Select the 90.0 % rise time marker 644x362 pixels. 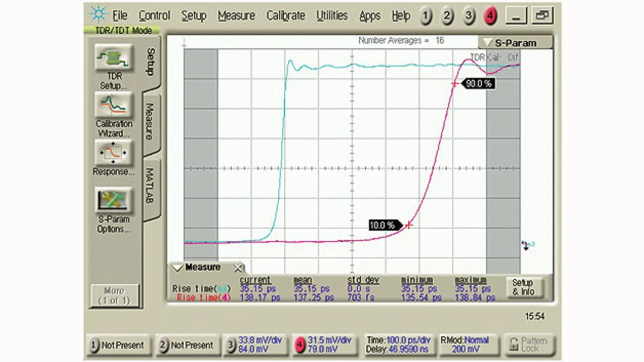[477, 84]
